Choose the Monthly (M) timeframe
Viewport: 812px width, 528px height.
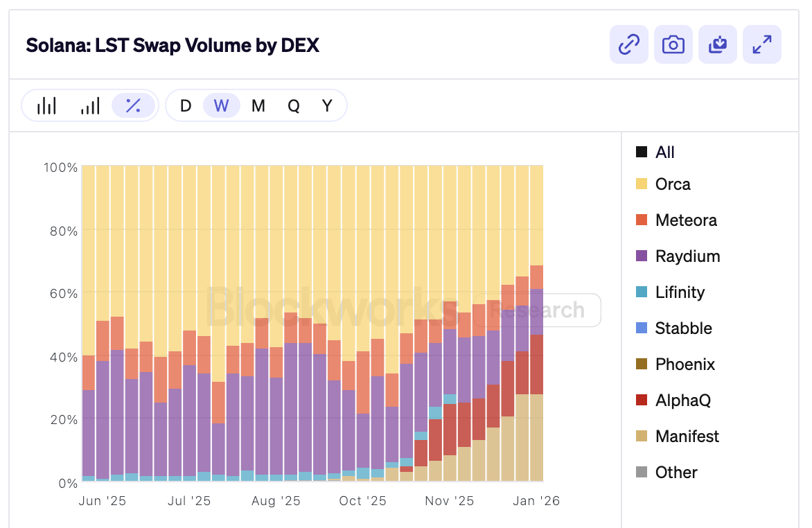tap(258, 105)
